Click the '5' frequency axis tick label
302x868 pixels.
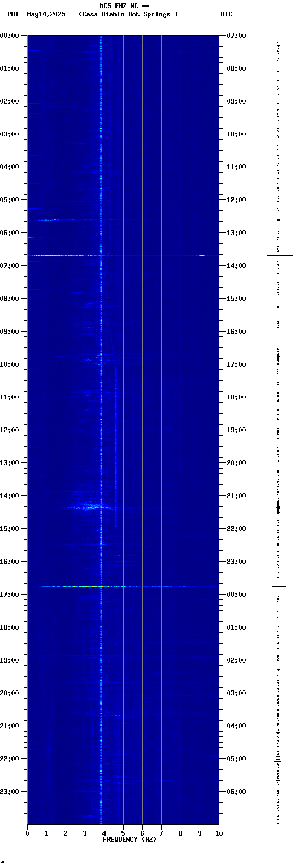[x=123, y=833]
